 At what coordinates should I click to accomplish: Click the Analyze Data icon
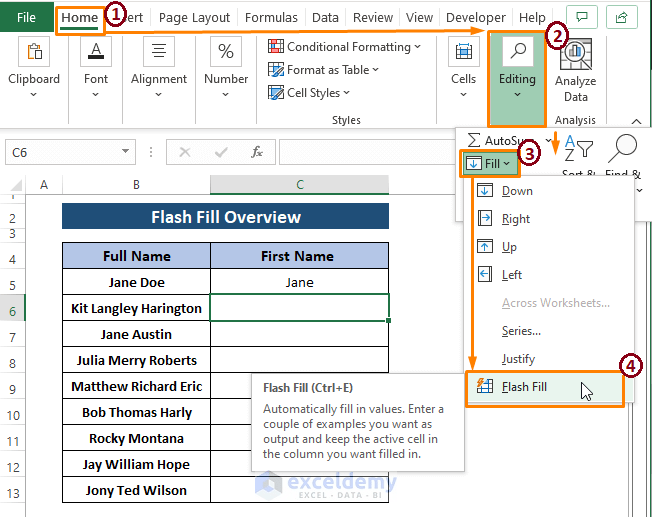coord(576,54)
